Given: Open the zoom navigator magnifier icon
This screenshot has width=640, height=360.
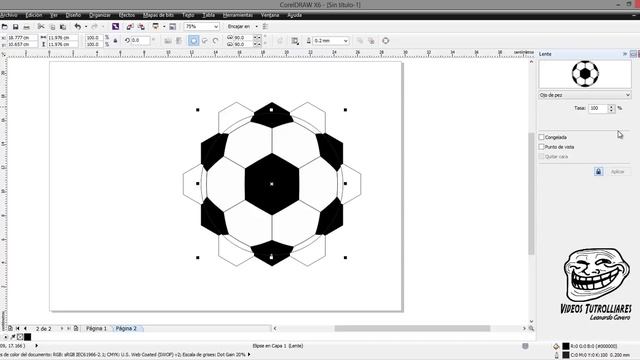Looking at the screenshot, I should [x=531, y=328].
